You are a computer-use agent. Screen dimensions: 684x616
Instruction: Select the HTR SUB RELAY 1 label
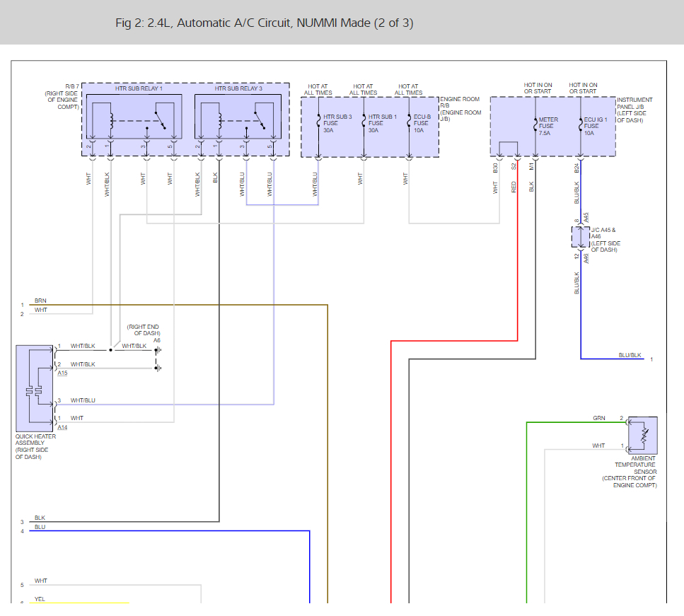[139, 88]
